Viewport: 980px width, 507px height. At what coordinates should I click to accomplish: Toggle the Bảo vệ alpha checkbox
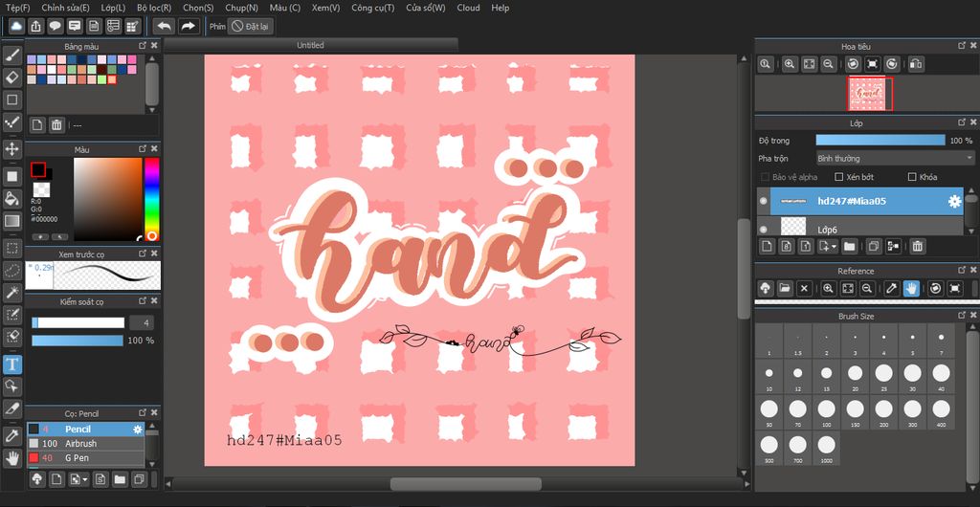[765, 177]
